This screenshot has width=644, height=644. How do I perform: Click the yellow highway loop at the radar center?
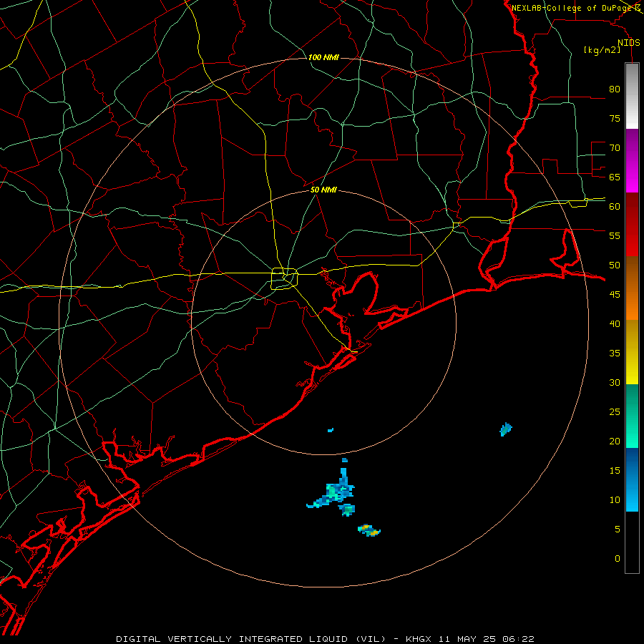pos(284,278)
